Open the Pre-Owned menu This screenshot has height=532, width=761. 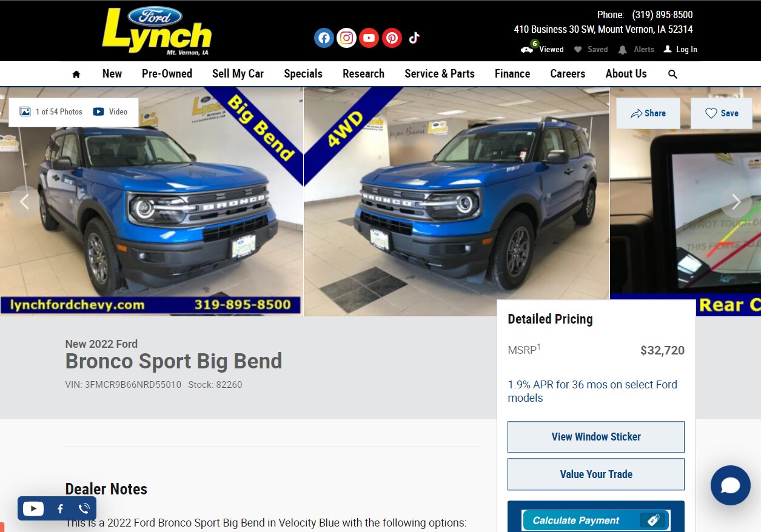pyautogui.click(x=167, y=74)
